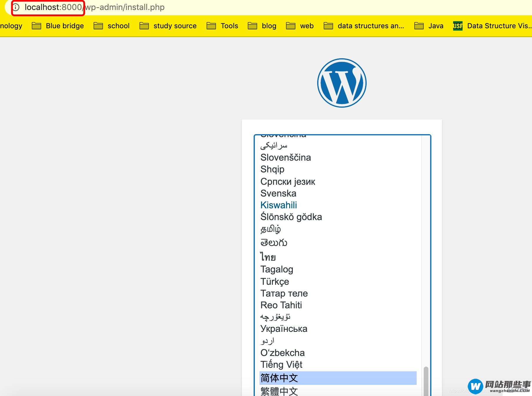
Task: Open the study source bookmark folder
Action: point(168,26)
